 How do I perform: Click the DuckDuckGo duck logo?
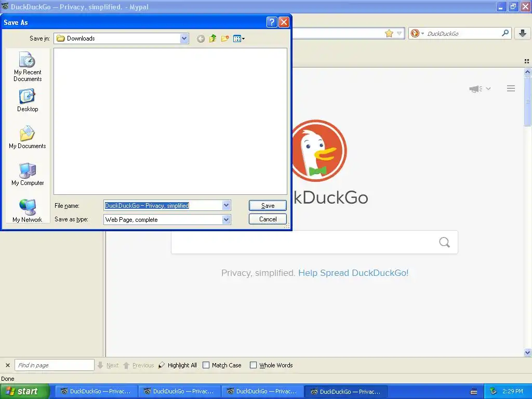coord(320,150)
